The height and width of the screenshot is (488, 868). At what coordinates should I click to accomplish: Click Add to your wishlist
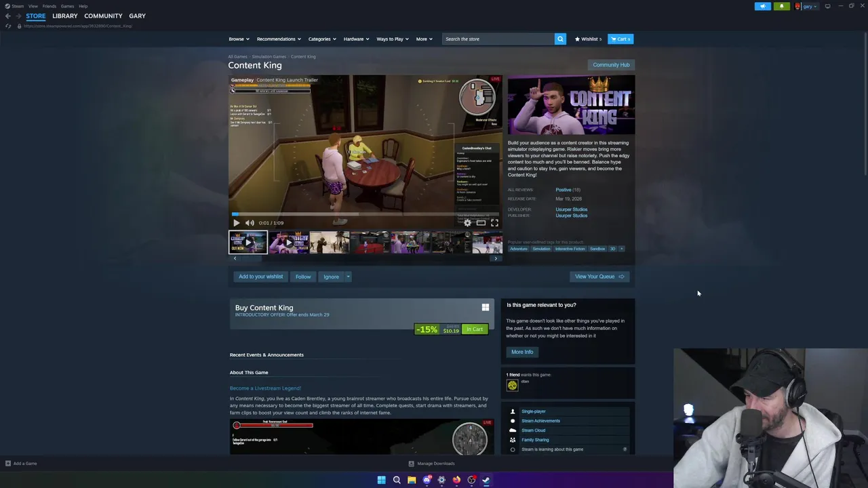tap(260, 277)
